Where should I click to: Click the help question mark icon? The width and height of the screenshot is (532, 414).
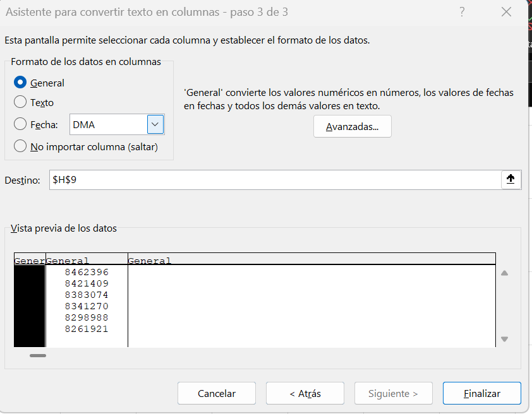[x=462, y=12]
